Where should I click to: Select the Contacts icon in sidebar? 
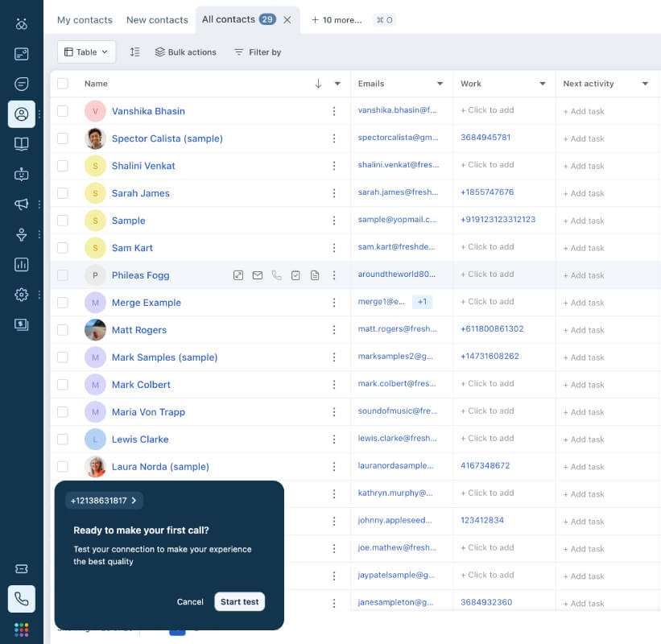point(21,114)
